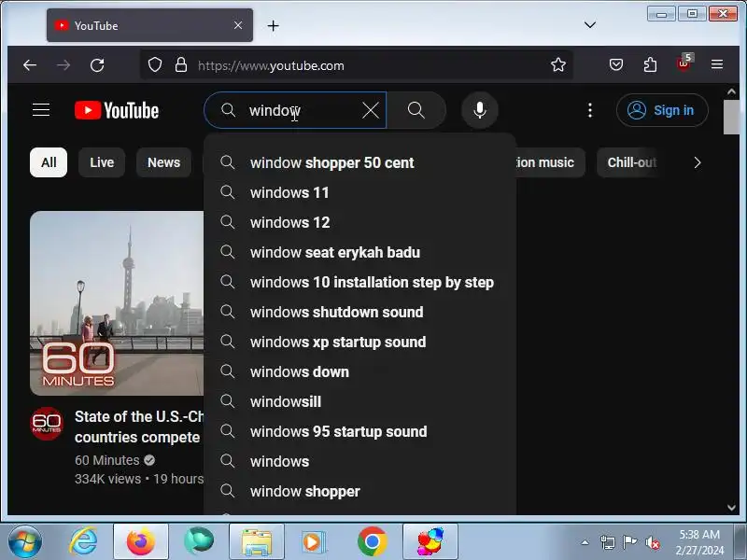Go forward in browser history

(63, 65)
